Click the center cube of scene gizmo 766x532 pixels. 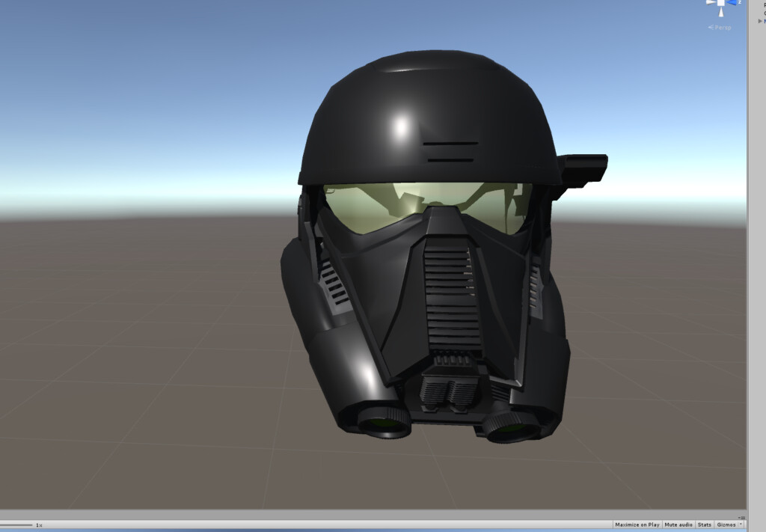coord(720,3)
